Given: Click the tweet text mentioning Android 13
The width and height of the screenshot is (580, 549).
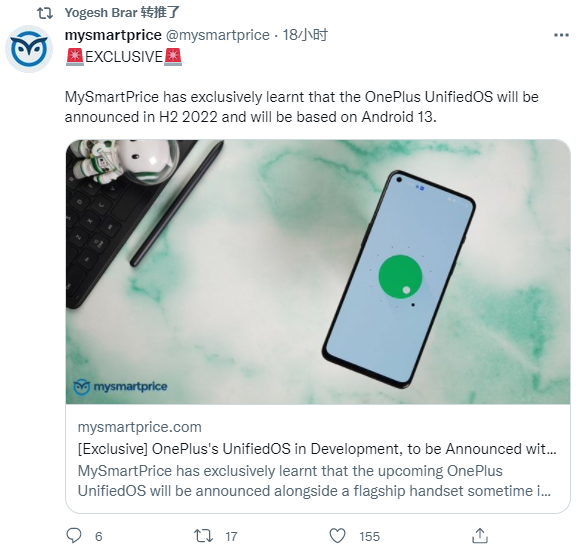Looking at the screenshot, I should (x=301, y=107).
